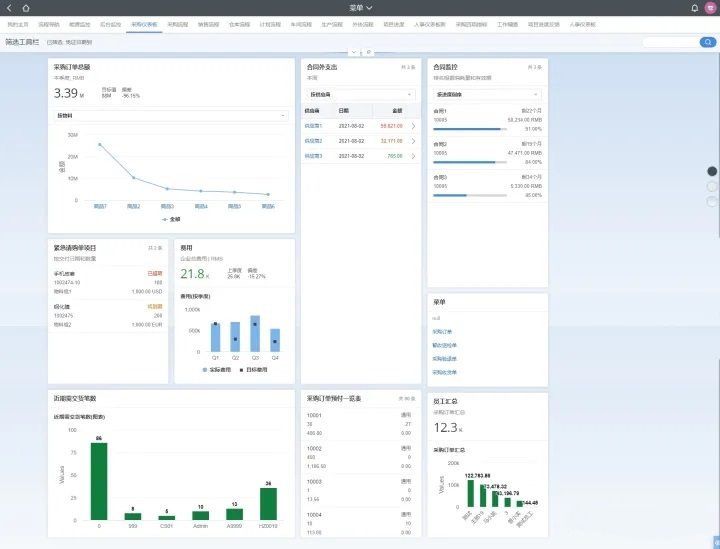Switch to the 我的主页 tab

tap(18, 22)
